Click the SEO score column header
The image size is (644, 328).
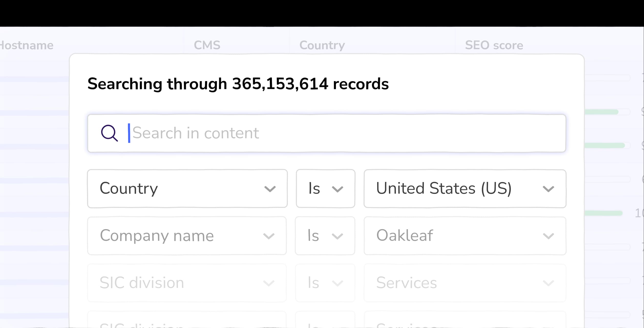click(x=494, y=45)
